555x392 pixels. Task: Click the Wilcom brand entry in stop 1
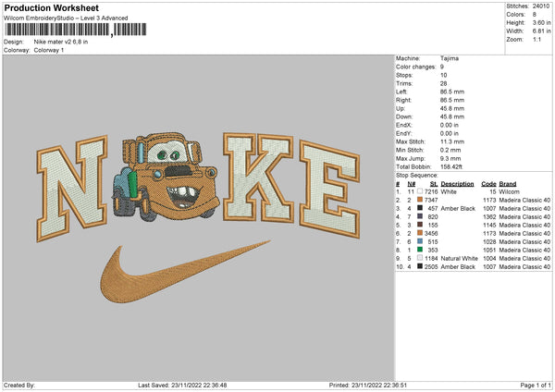coord(509,190)
